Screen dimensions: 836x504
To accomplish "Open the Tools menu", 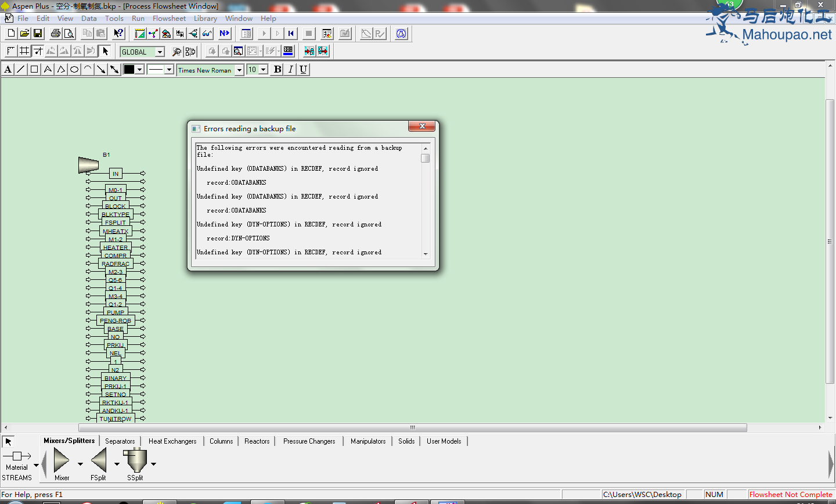I will click(x=114, y=19).
